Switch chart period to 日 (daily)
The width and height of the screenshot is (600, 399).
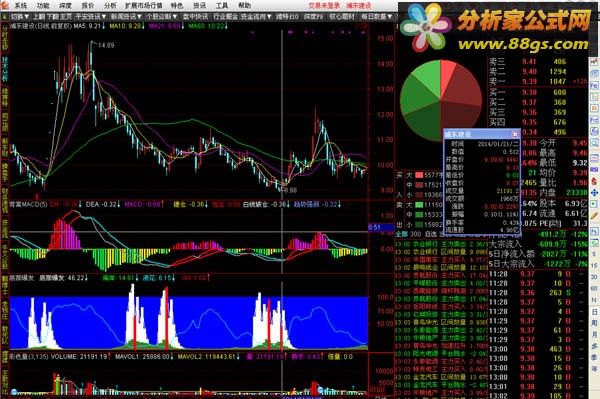pos(594,311)
